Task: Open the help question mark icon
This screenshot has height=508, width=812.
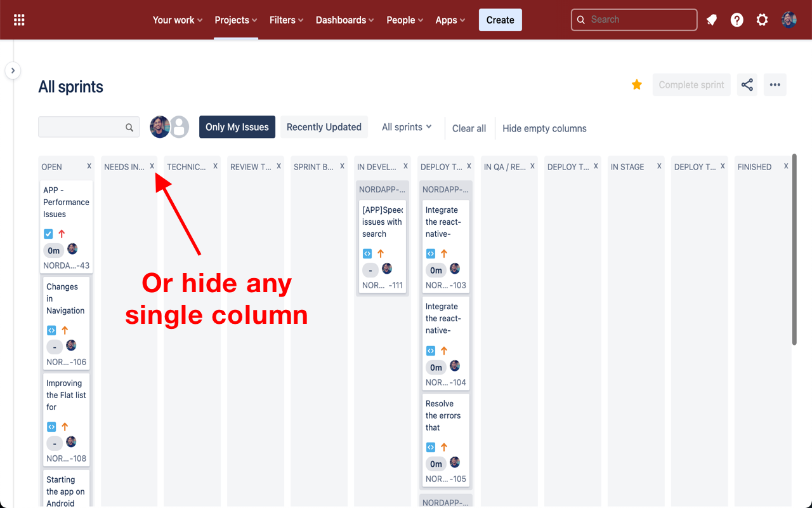Action: coord(737,20)
